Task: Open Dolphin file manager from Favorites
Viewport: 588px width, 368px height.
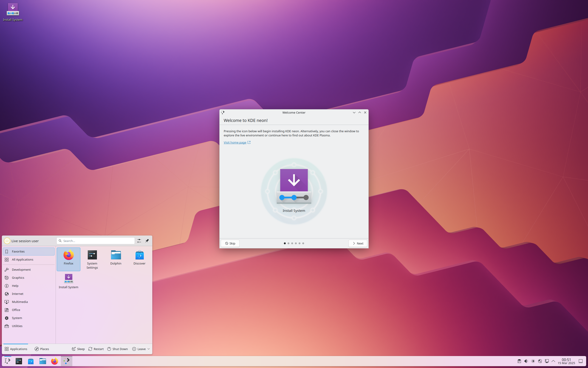Action: click(116, 259)
